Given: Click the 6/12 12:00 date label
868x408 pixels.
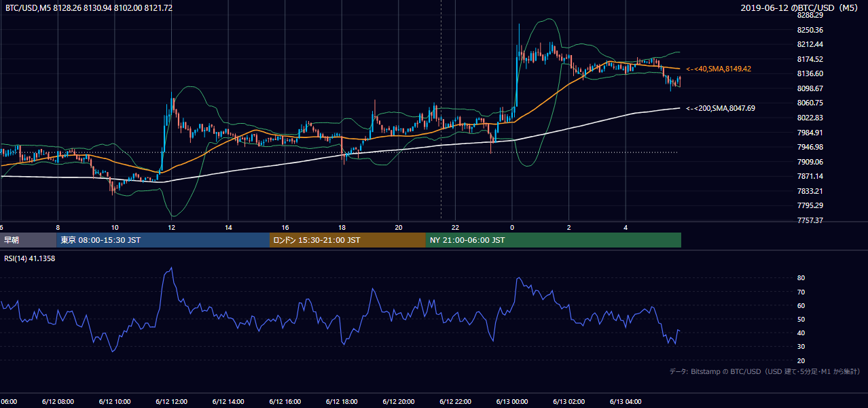Looking at the screenshot, I should tap(171, 401).
